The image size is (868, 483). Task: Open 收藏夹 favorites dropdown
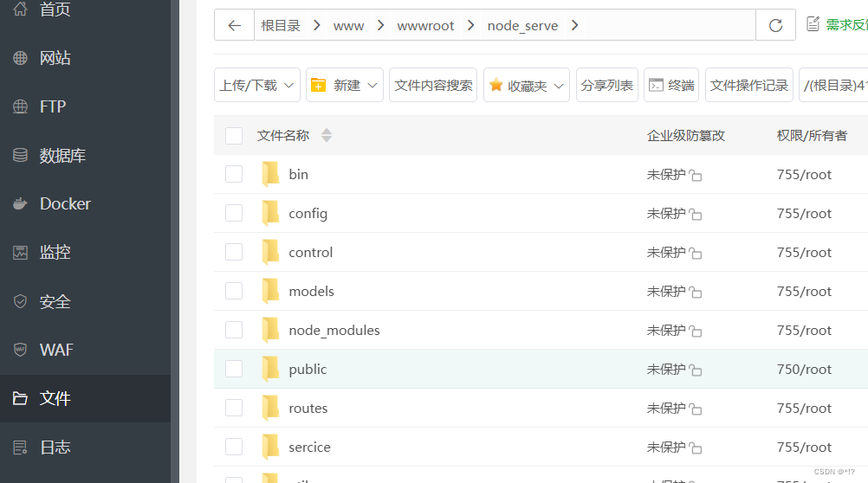click(x=527, y=85)
